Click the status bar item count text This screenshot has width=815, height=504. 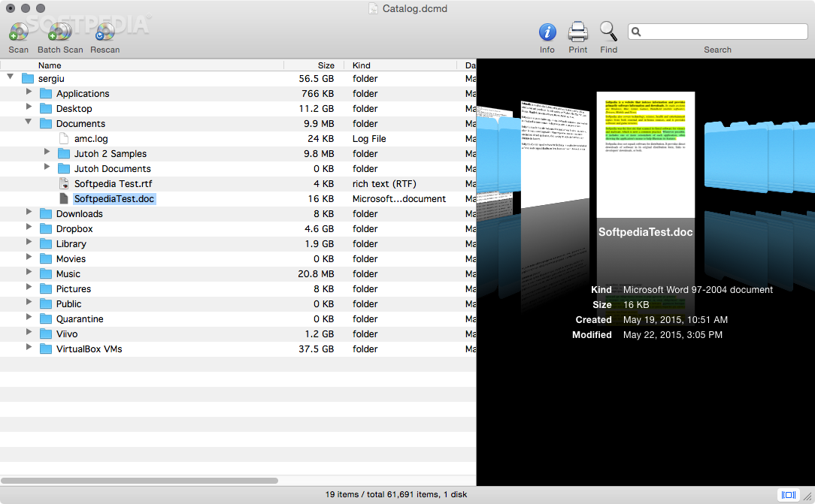(x=396, y=495)
